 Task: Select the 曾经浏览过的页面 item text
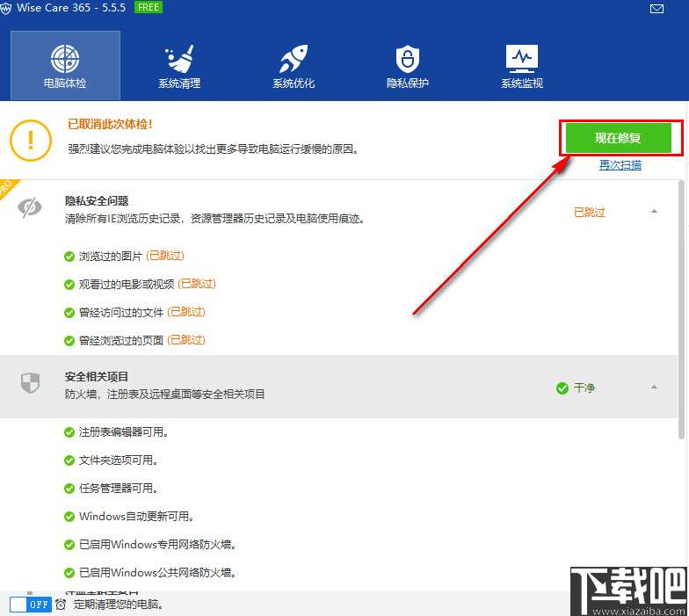pyautogui.click(x=121, y=341)
